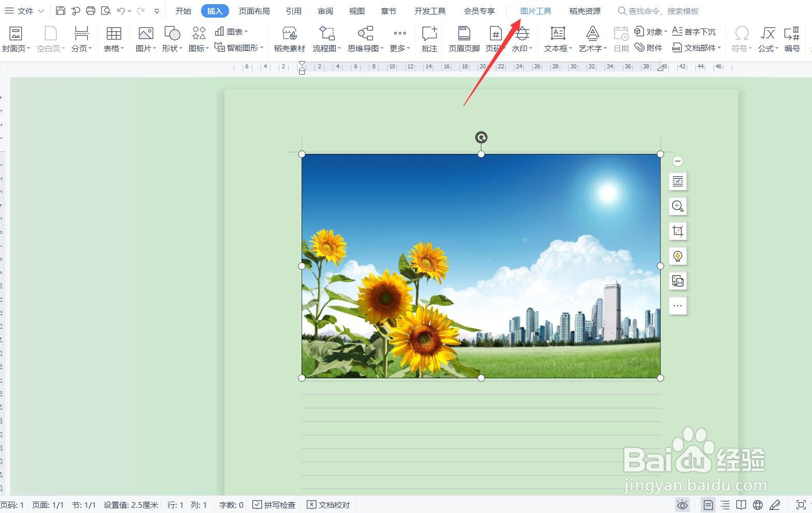This screenshot has height=513, width=812.
Task: Open the 表格 table tool
Action: click(x=113, y=39)
